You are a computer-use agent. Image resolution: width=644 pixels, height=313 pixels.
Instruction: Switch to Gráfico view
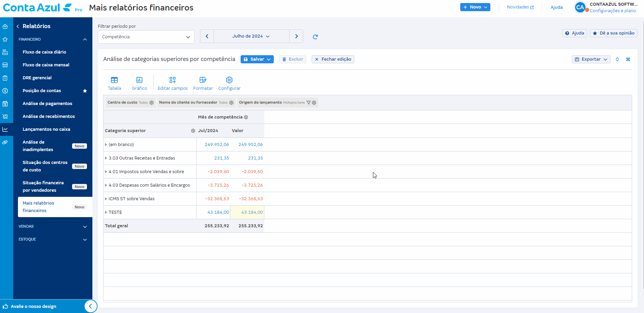(139, 83)
